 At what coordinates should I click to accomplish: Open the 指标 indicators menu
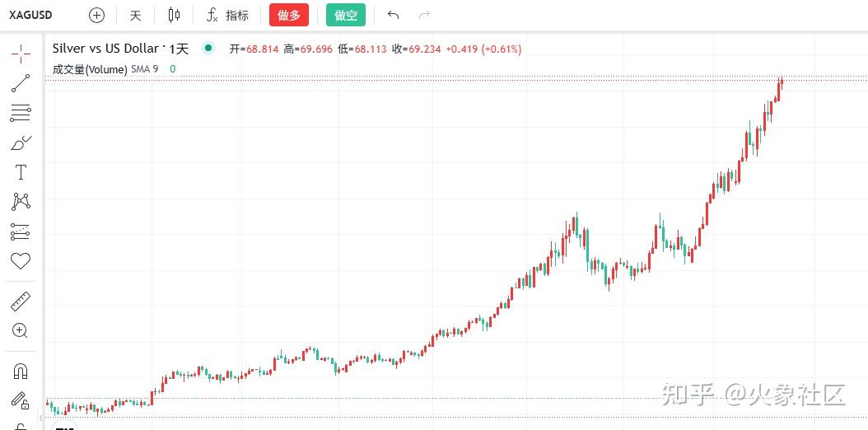(x=228, y=15)
